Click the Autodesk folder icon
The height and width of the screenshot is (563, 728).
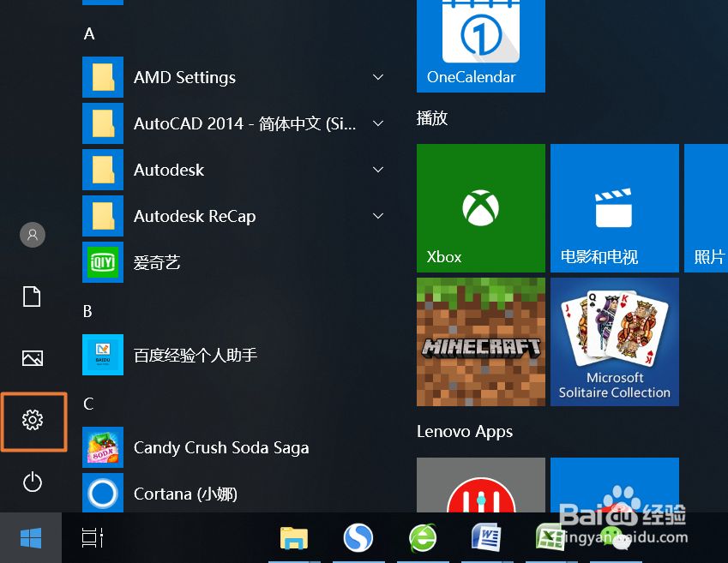pyautogui.click(x=103, y=170)
